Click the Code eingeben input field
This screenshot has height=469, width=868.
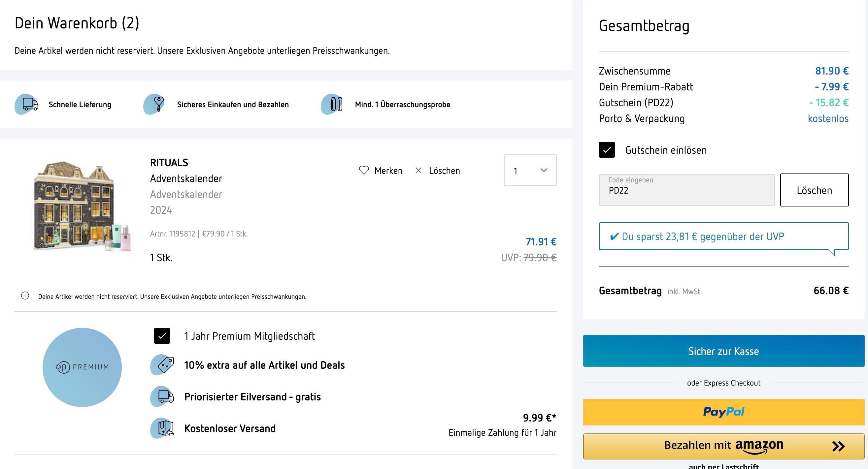[x=687, y=190]
